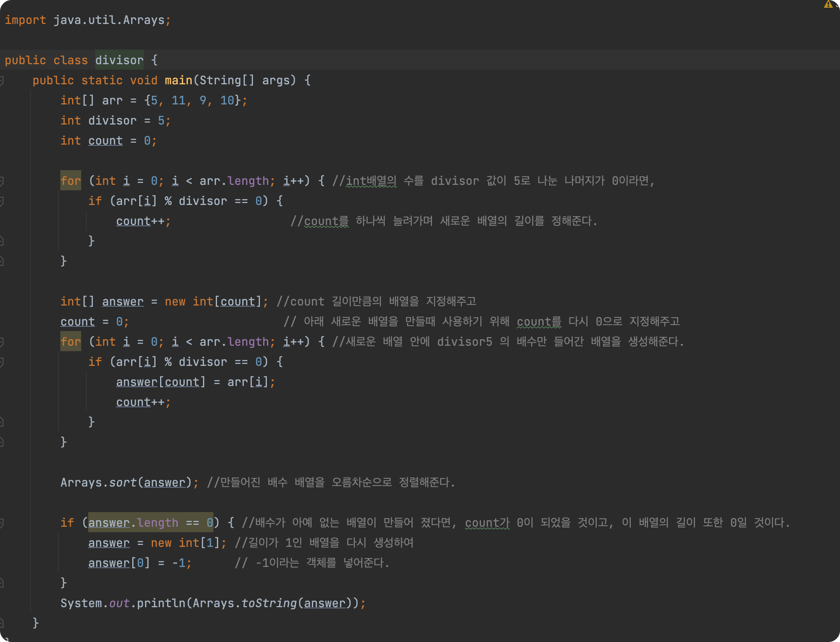The image size is (840, 642).
Task: Click 'answer[0]' in 'answer[0] = -1;'
Action: [119, 563]
